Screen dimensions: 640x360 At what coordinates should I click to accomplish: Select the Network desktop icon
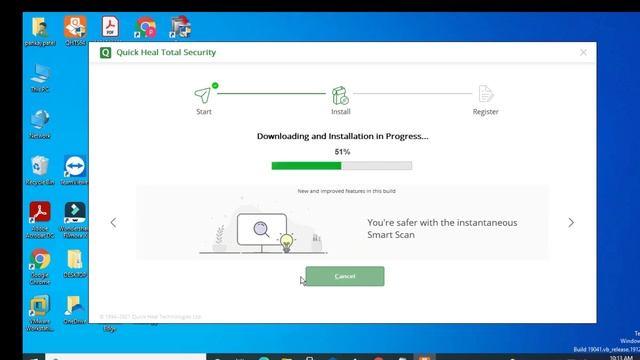coord(40,124)
